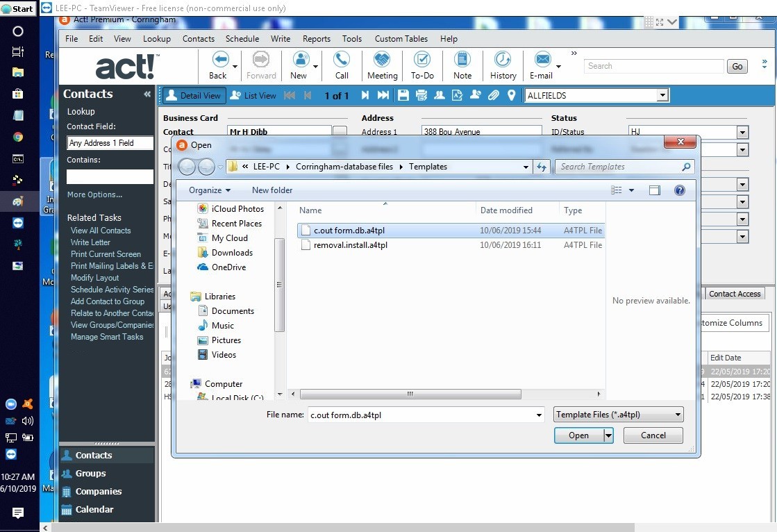Open File Explorer from the taskbar

[18, 72]
